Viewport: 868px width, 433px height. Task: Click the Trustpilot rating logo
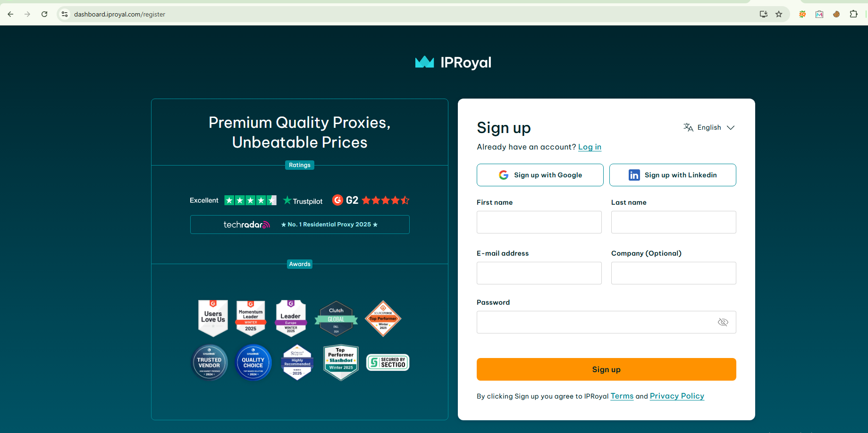(x=303, y=201)
